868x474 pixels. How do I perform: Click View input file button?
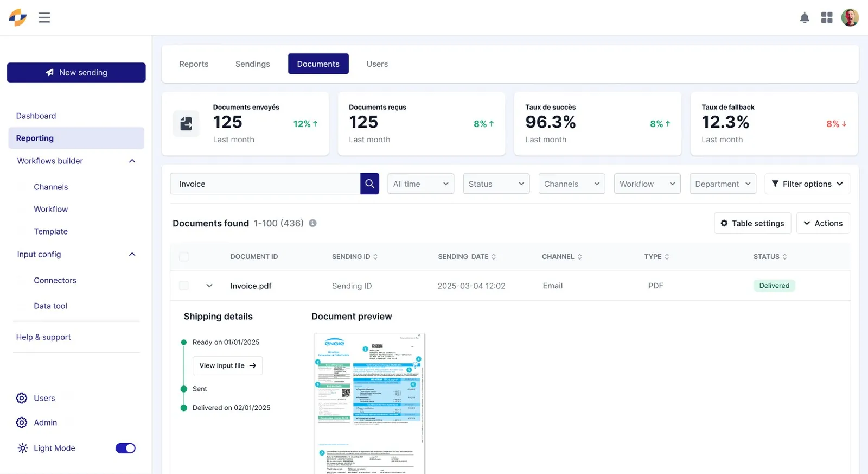(227, 366)
